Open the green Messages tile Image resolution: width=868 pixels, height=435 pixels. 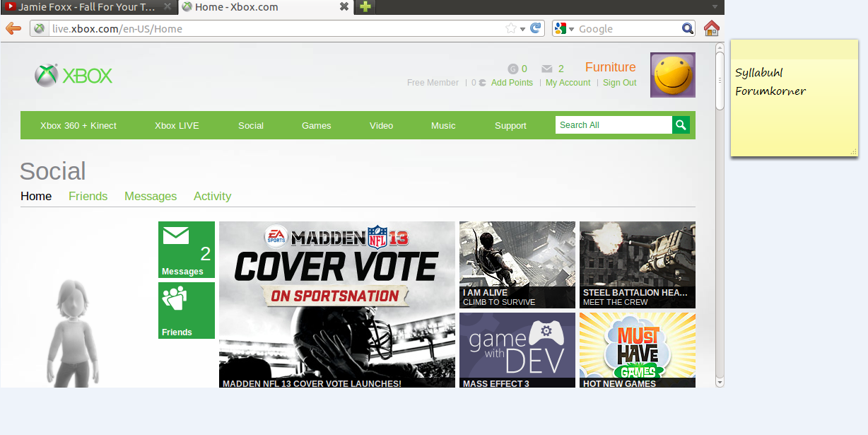coord(187,250)
